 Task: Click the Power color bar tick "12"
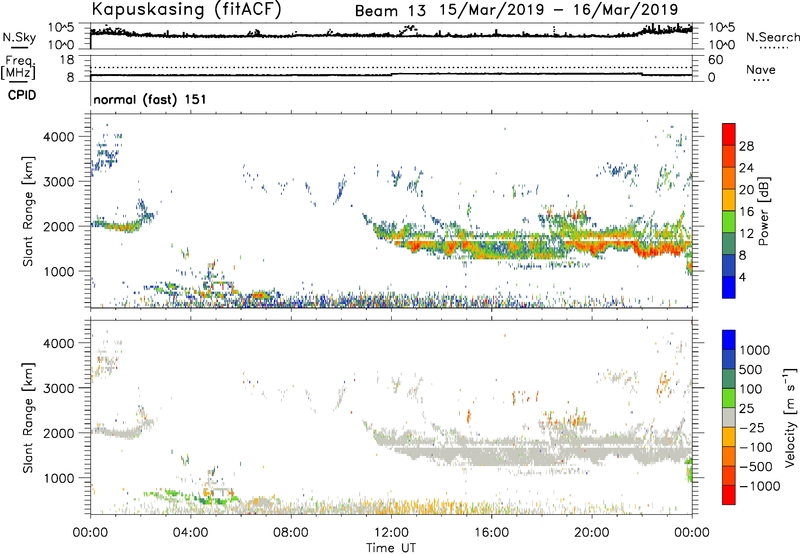pyautogui.click(x=746, y=234)
